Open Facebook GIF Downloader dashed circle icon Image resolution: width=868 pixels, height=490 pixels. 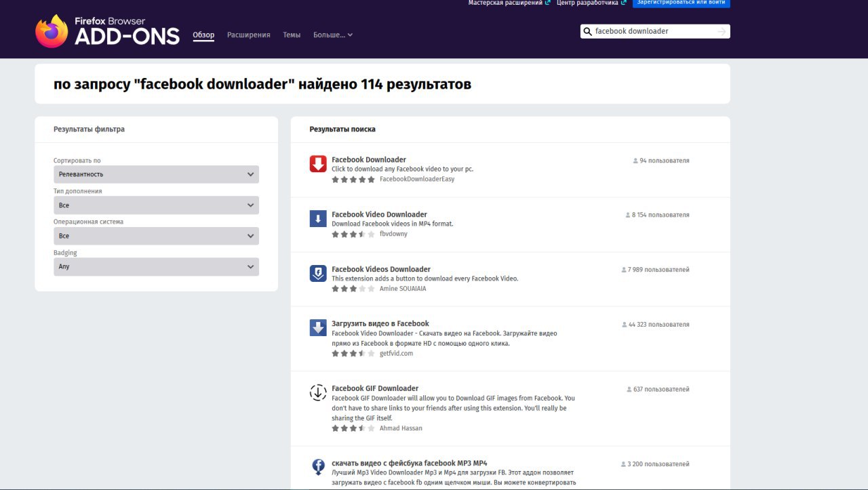[318, 392]
